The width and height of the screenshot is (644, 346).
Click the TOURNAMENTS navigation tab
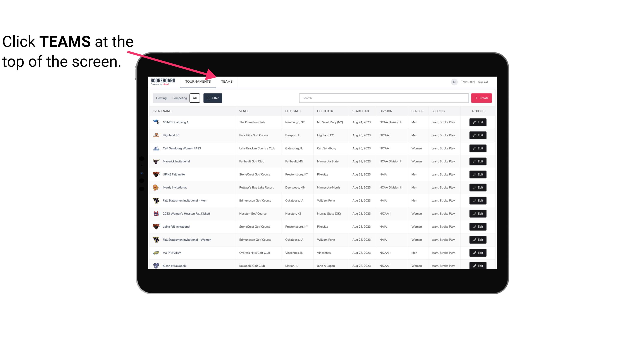[198, 81]
